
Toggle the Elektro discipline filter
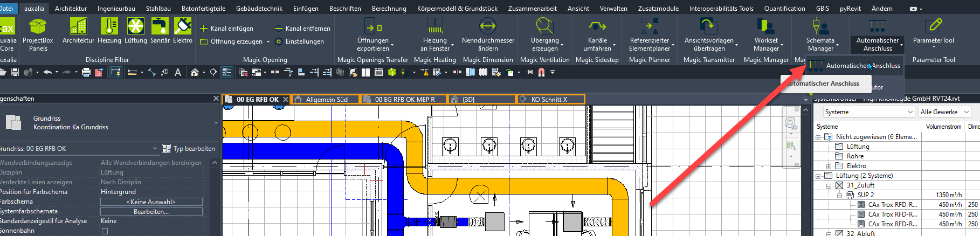(182, 31)
